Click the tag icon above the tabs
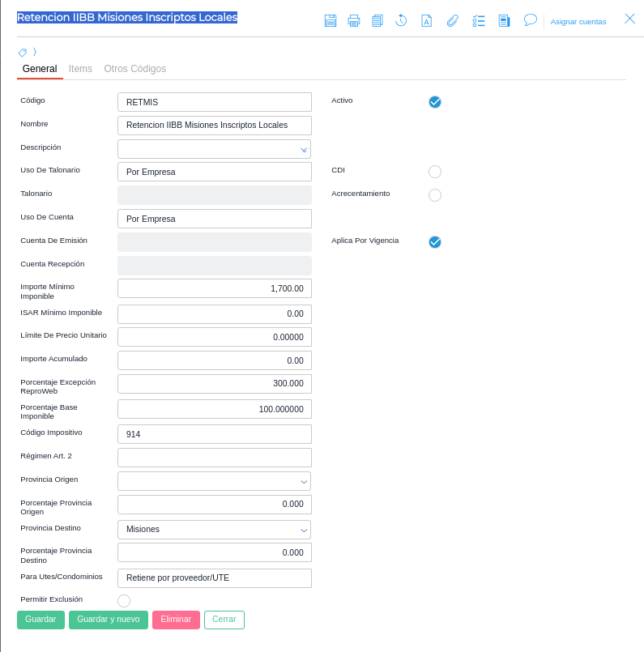The image size is (644, 652). 23,53
